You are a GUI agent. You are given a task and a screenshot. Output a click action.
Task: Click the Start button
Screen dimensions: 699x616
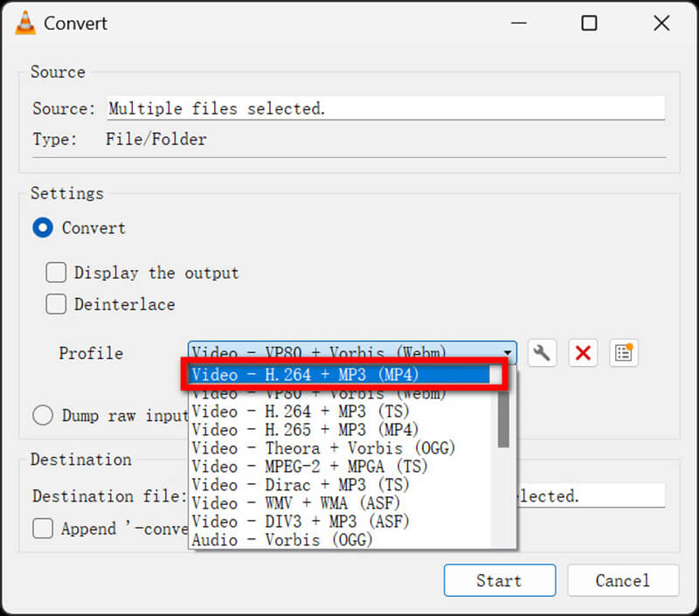tap(500, 580)
